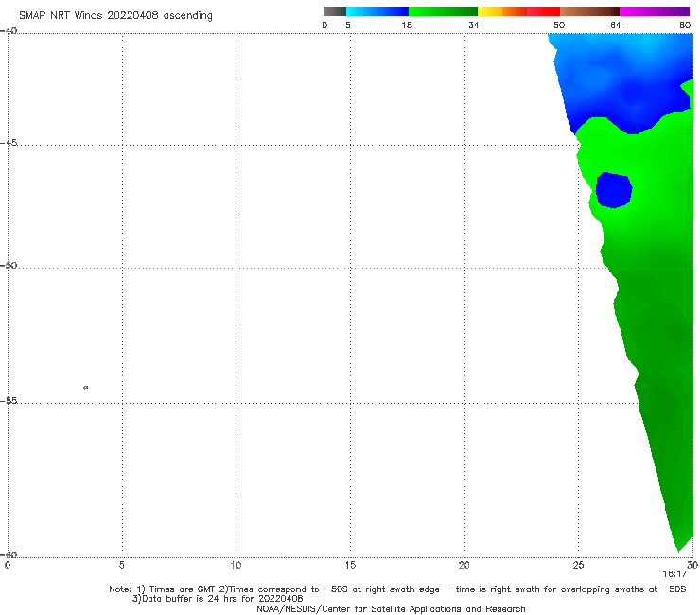Click the longitude axis label '25'
This screenshot has width=700, height=615.
tap(578, 565)
